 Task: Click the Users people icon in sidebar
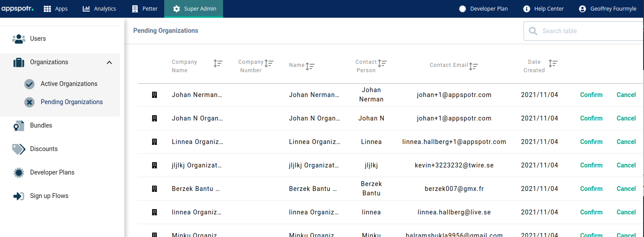19,39
